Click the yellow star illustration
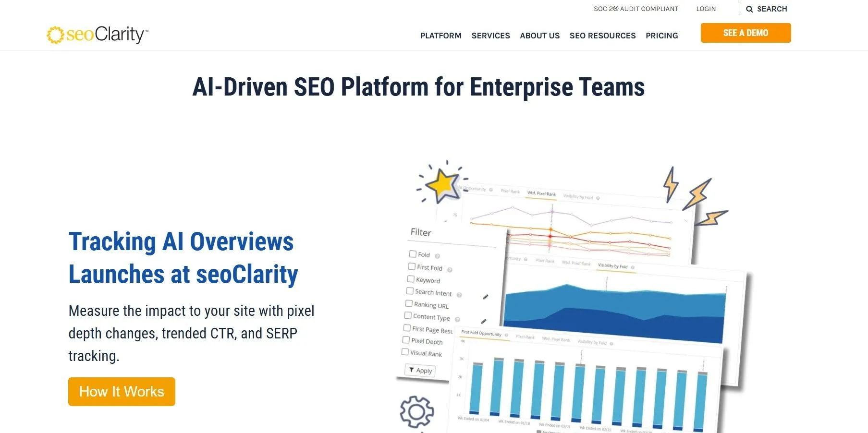 point(442,184)
